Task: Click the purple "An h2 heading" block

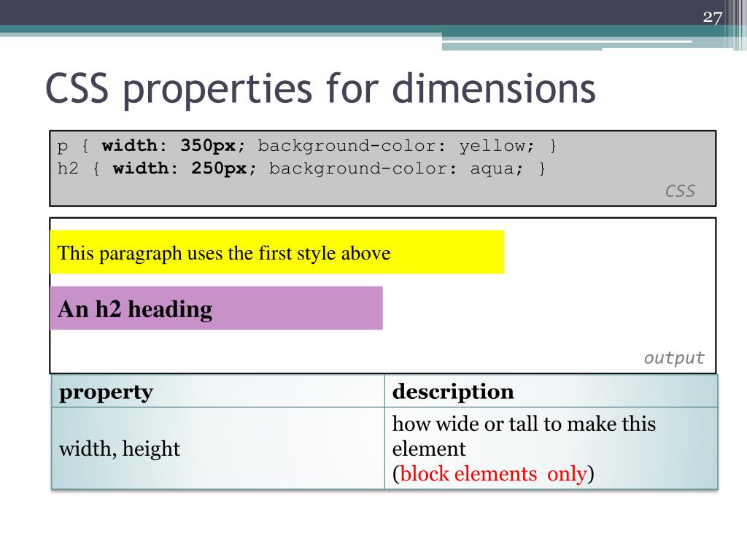Action: (x=216, y=308)
